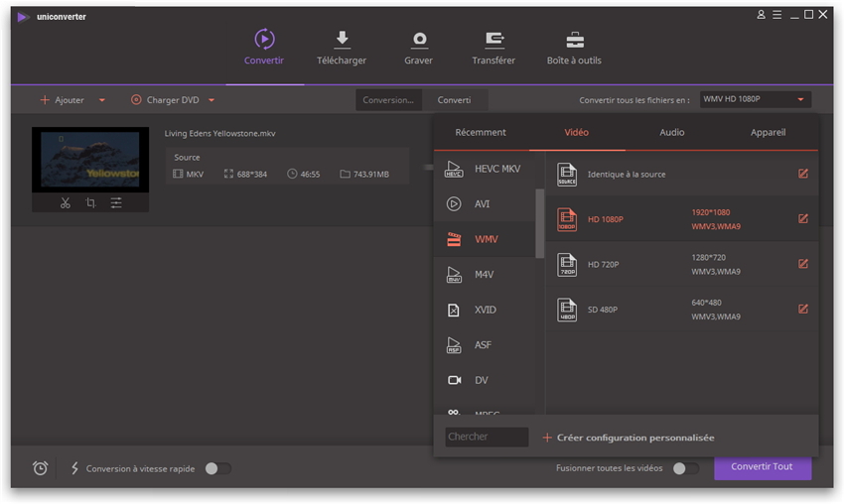Open the Télécharger download section
The height and width of the screenshot is (504, 844).
[x=342, y=48]
